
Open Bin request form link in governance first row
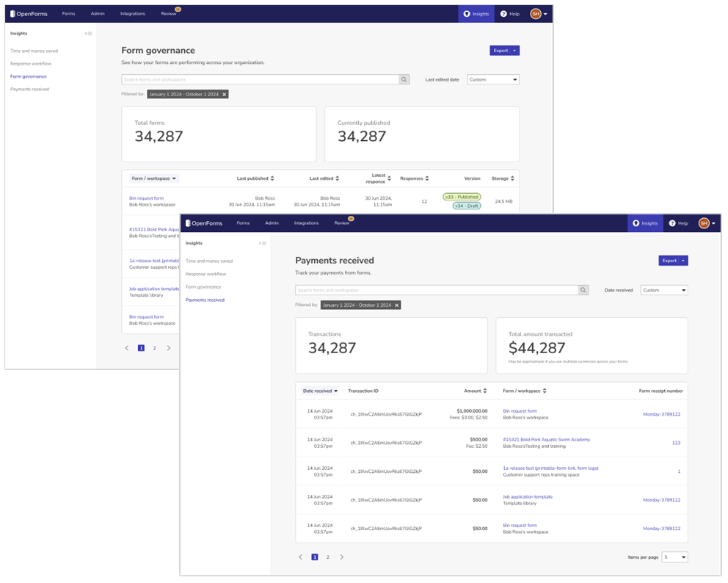coord(146,198)
